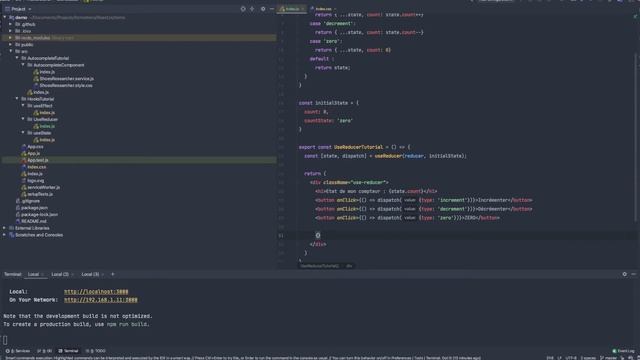Collapse the HooksTutorial folder
This screenshot has height=360, width=640.
(x=17, y=99)
